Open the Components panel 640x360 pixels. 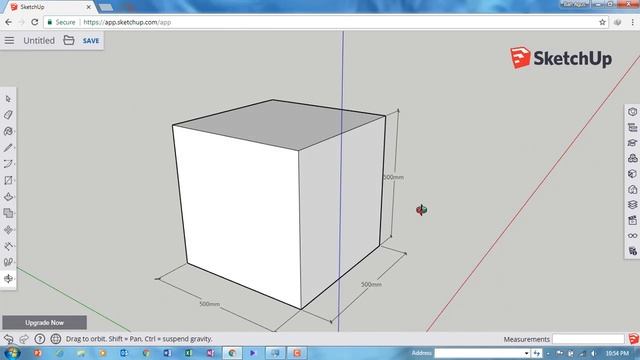[x=632, y=158]
